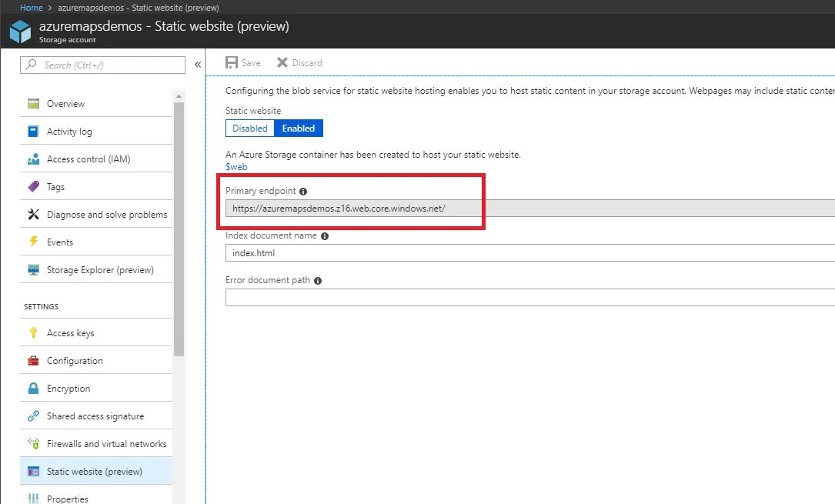The image size is (835, 504).
Task: Open Storage Explorer (preview) item
Action: pos(96,269)
